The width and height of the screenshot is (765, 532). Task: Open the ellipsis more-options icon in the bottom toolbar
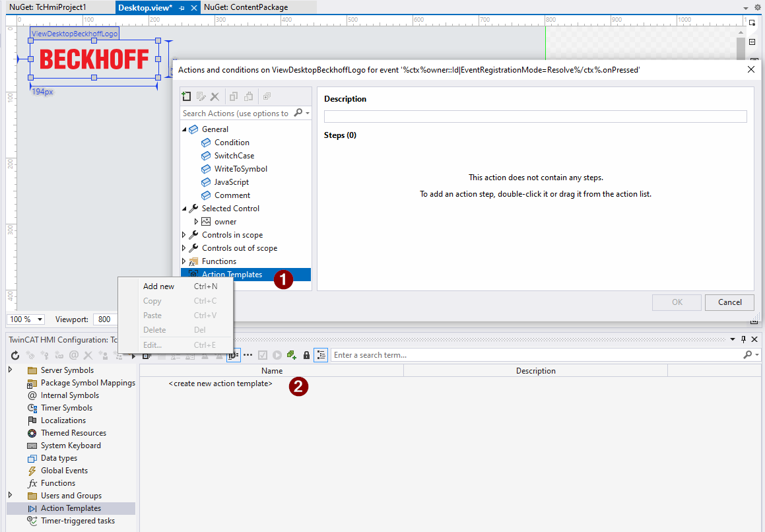(248, 354)
